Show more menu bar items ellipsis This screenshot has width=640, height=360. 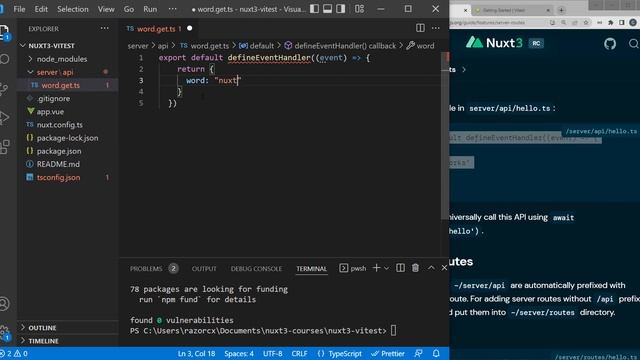tap(173, 9)
